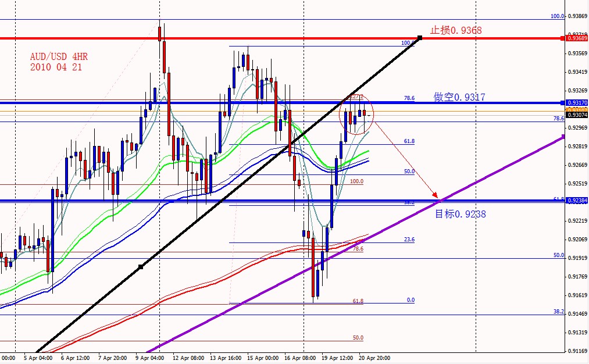This screenshot has width=589, height=364.
Task: Select the brown 50.0 Fibonacci label near 0.91319 level
Action: (358, 338)
